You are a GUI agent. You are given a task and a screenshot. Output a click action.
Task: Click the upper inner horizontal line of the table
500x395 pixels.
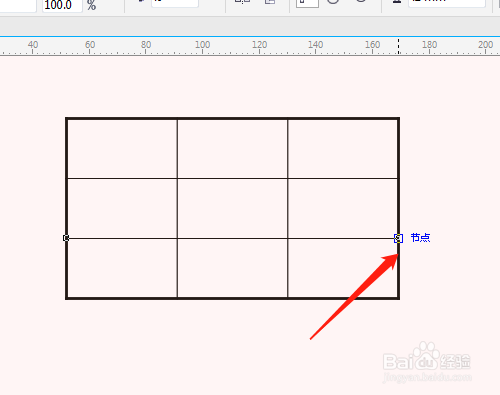[232, 179]
